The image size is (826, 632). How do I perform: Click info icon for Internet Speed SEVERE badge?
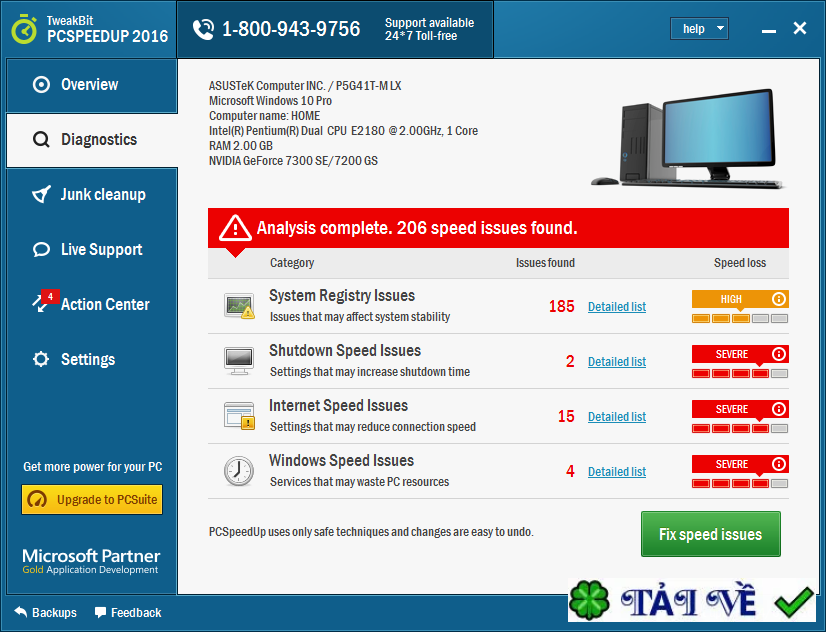pos(779,409)
